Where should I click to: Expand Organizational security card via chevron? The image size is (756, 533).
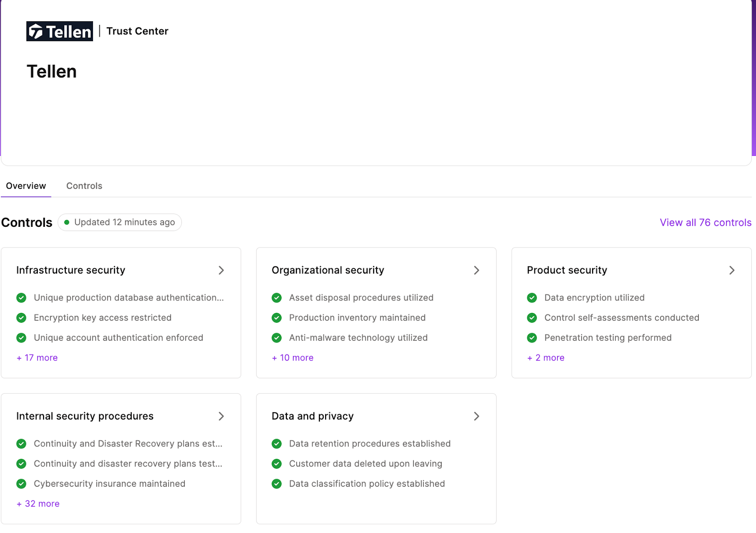tap(476, 270)
